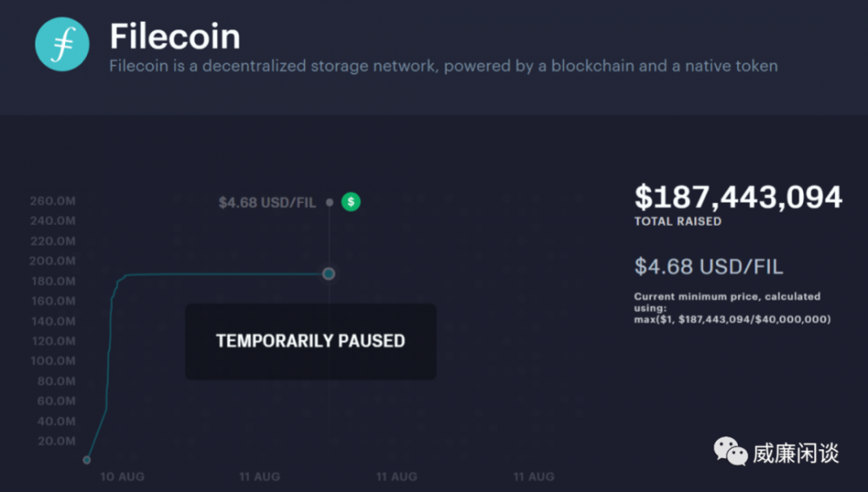This screenshot has width=868, height=492.
Task: Click the small gray dot beside price label
Action: click(329, 202)
